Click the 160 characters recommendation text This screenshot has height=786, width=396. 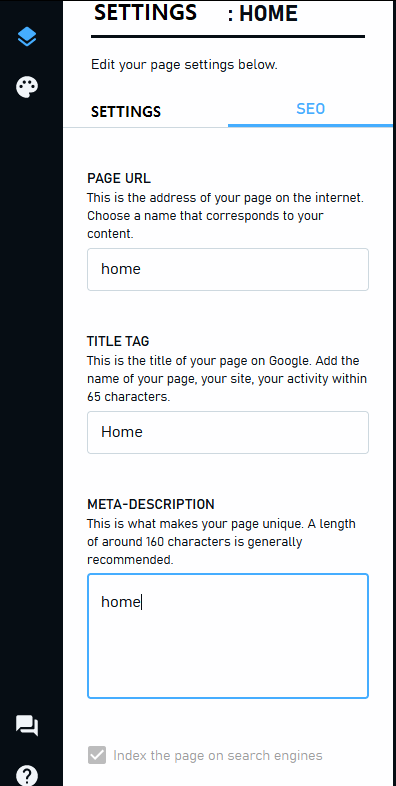(x=222, y=541)
